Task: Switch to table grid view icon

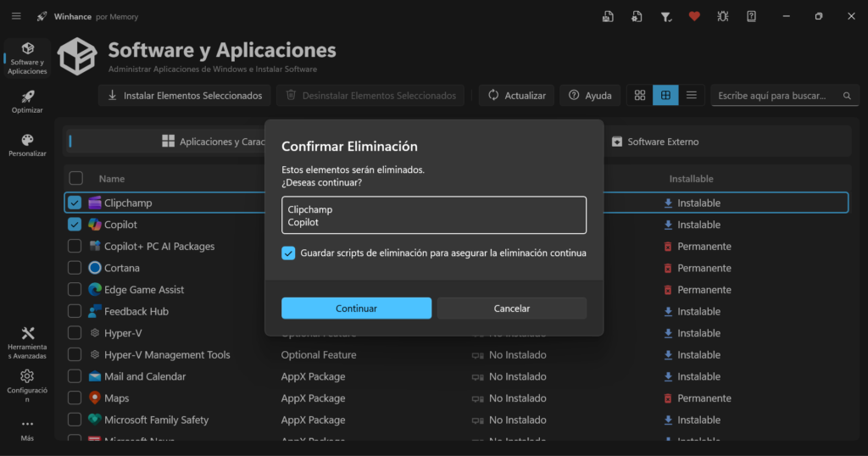Action: point(665,95)
